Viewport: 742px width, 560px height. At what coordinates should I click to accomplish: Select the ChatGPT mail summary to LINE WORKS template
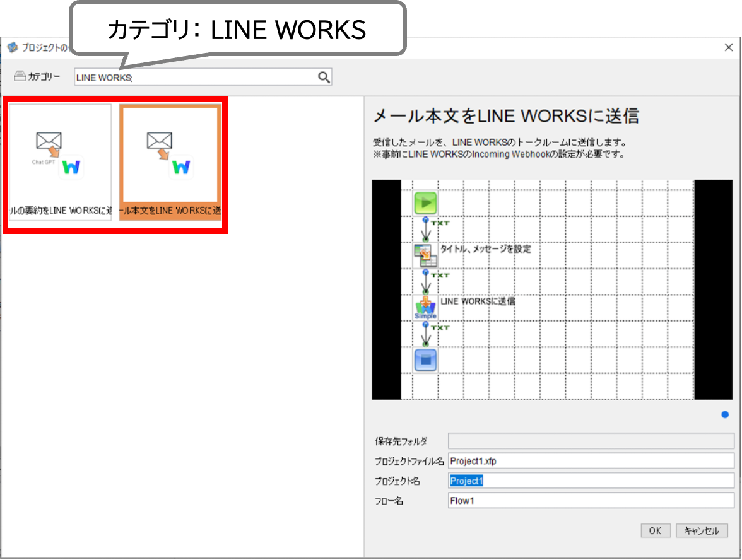pos(60,162)
